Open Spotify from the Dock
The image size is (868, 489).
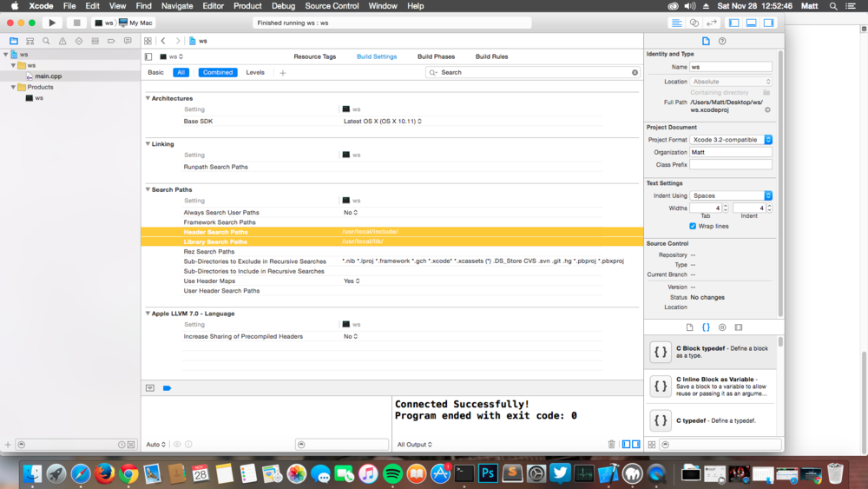(x=392, y=474)
